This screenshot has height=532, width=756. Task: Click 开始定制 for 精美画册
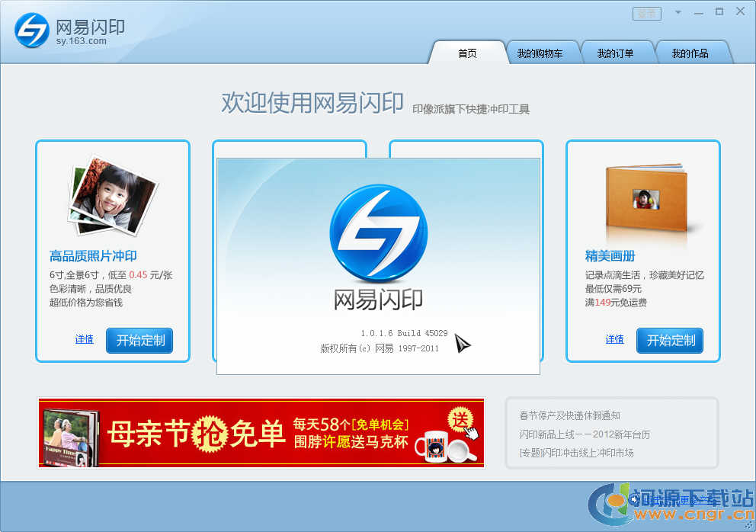(x=670, y=341)
